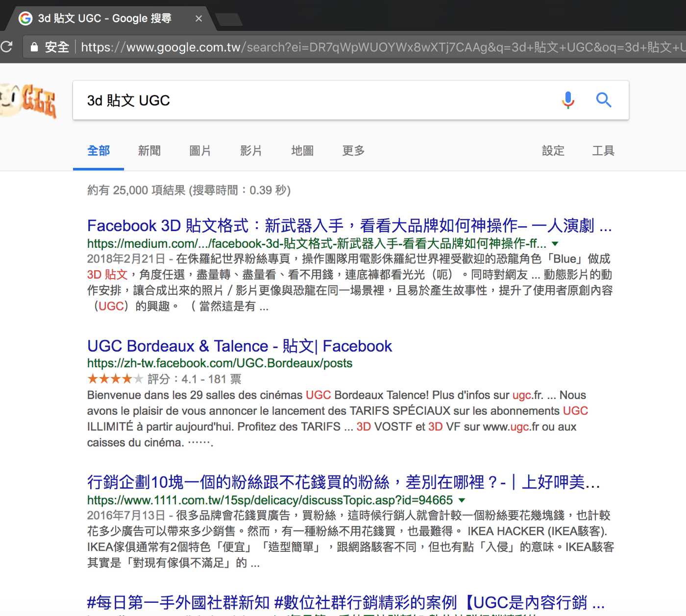Reload the page with the refresh icon
This screenshot has height=616, width=686.
click(x=6, y=47)
